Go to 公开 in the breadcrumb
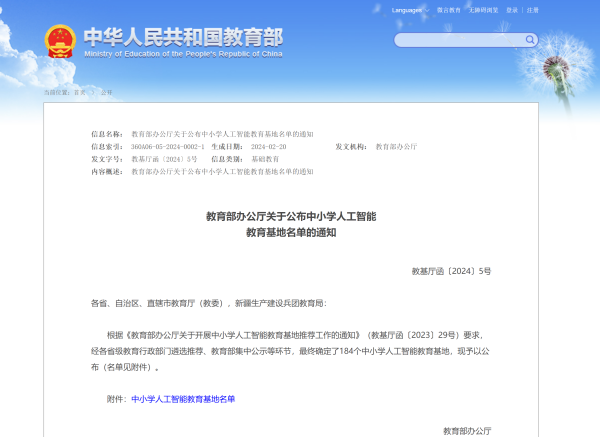Image resolution: width=600 pixels, height=437 pixels. point(106,93)
